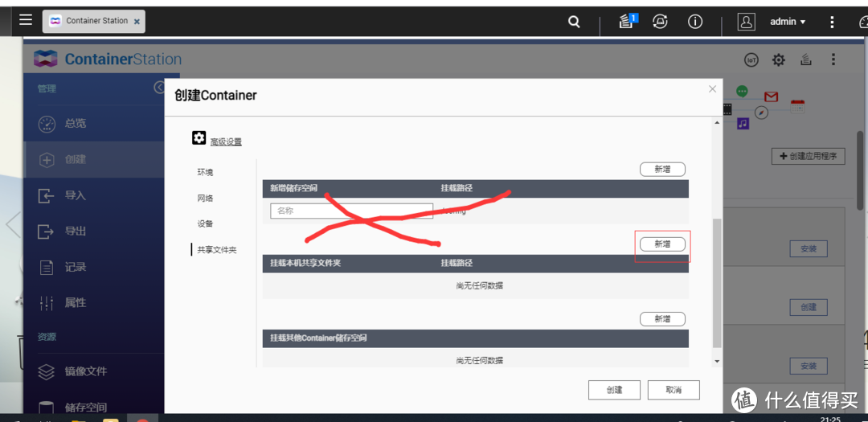This screenshot has height=422, width=868.
Task: Switch to the 网络 settings tab
Action: click(206, 199)
